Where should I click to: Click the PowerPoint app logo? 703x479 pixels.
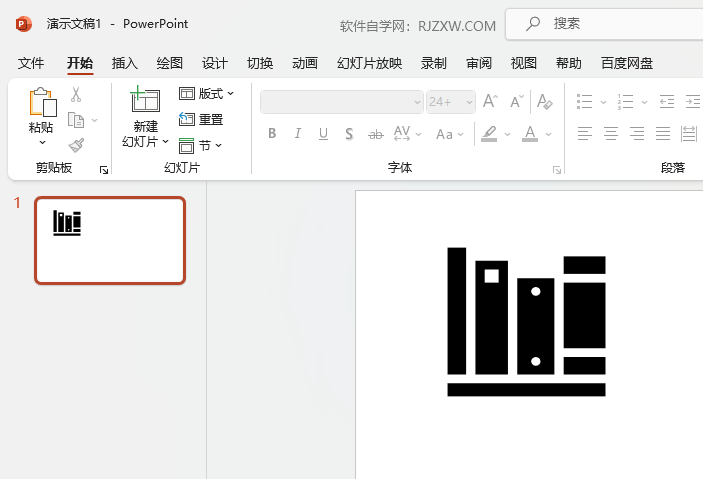pyautogui.click(x=23, y=24)
